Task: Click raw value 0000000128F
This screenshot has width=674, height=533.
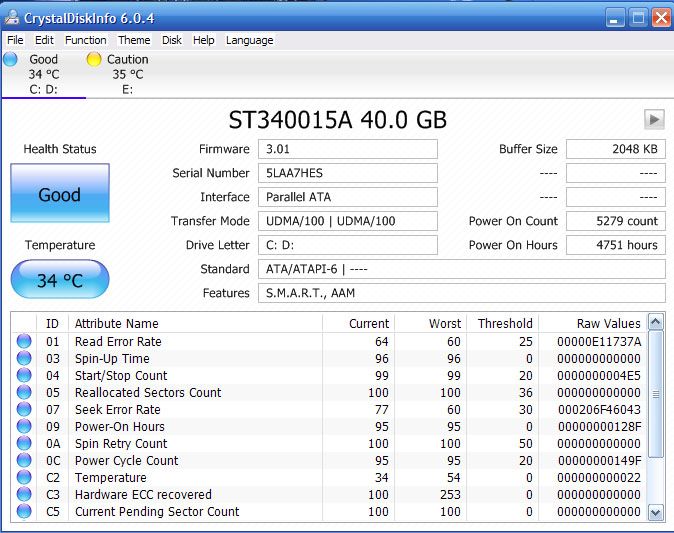Action: coord(599,426)
